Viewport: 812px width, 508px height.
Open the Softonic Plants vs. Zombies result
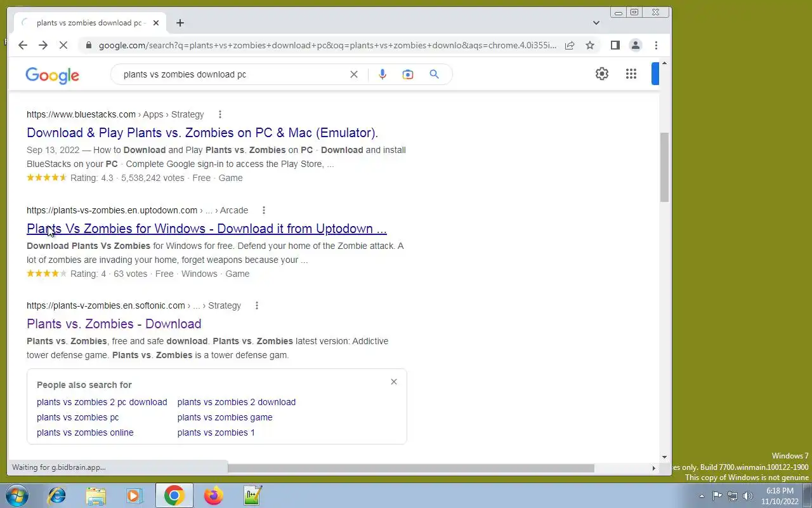click(114, 324)
